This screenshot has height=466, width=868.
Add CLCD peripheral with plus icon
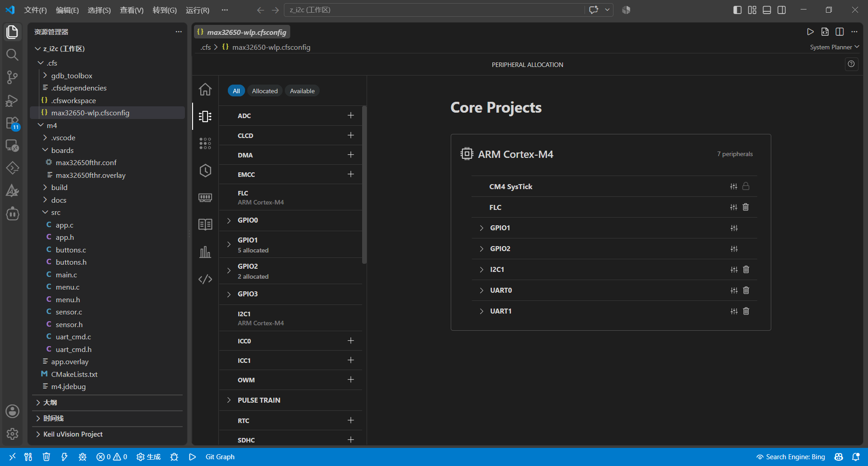(x=351, y=135)
